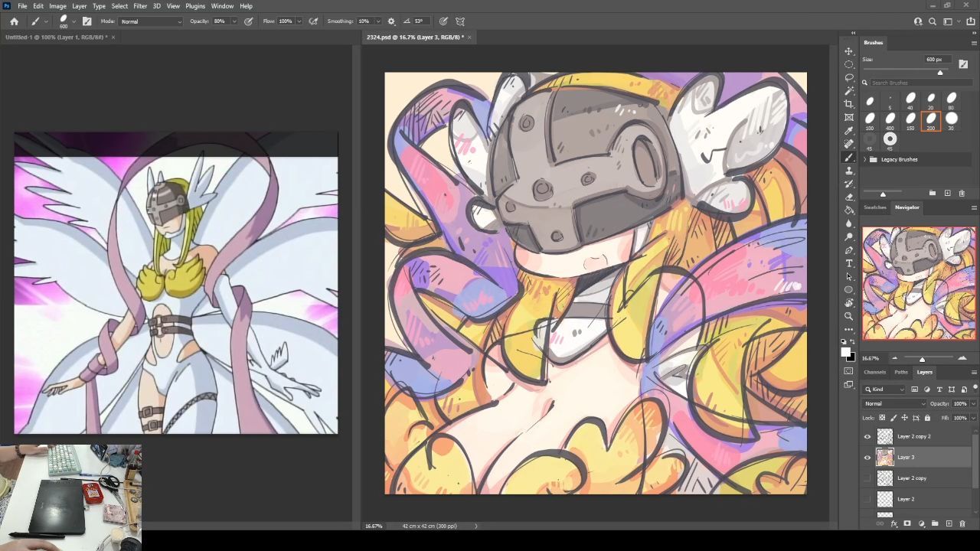Create a new brush group folder
The image size is (980, 551).
(x=933, y=193)
